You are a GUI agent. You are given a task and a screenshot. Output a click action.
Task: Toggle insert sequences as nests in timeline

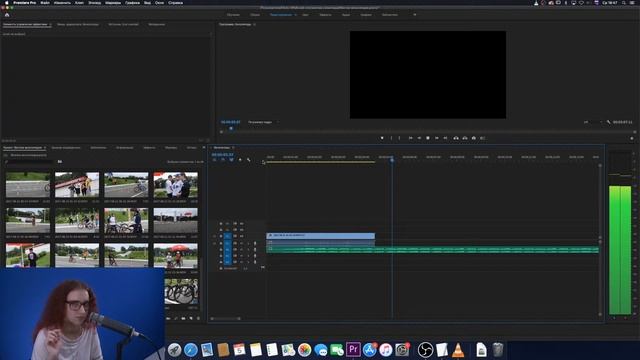coord(215,160)
